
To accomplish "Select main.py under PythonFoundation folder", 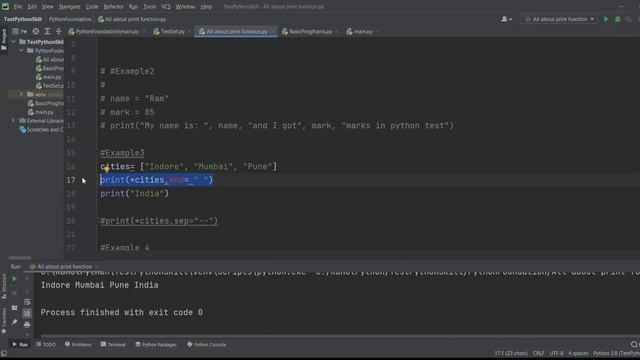I will point(49,77).
